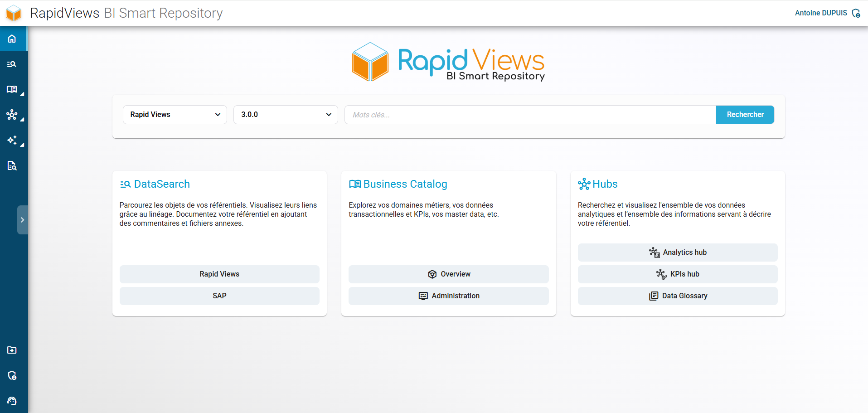
Task: Open DataSearch from the sidebar icon
Action: click(x=12, y=64)
